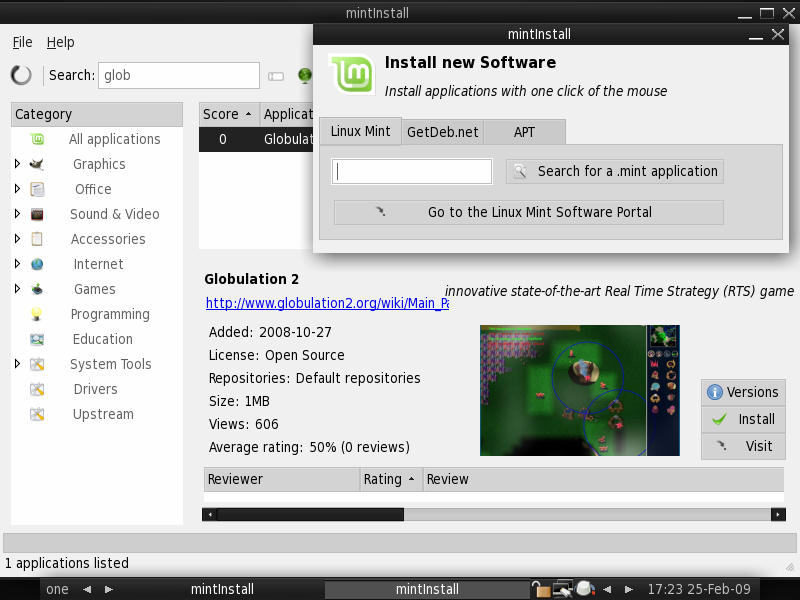The width and height of the screenshot is (800, 600).
Task: Switch to the APT tab
Action: 524,132
